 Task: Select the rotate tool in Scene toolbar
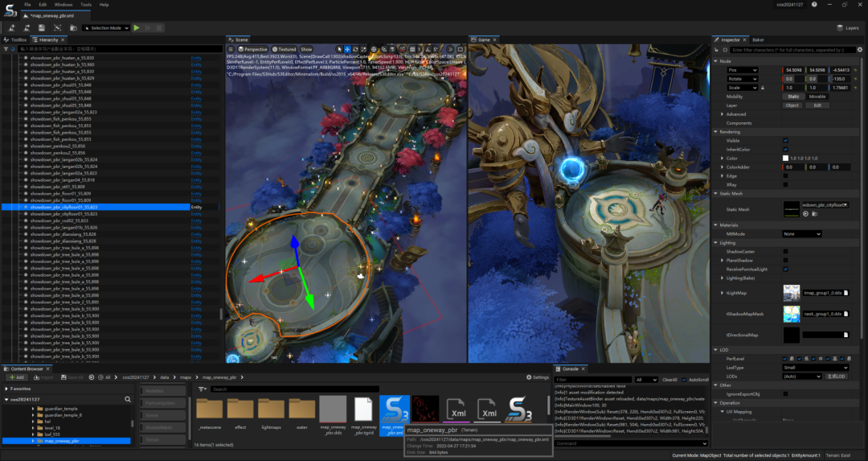pos(355,49)
